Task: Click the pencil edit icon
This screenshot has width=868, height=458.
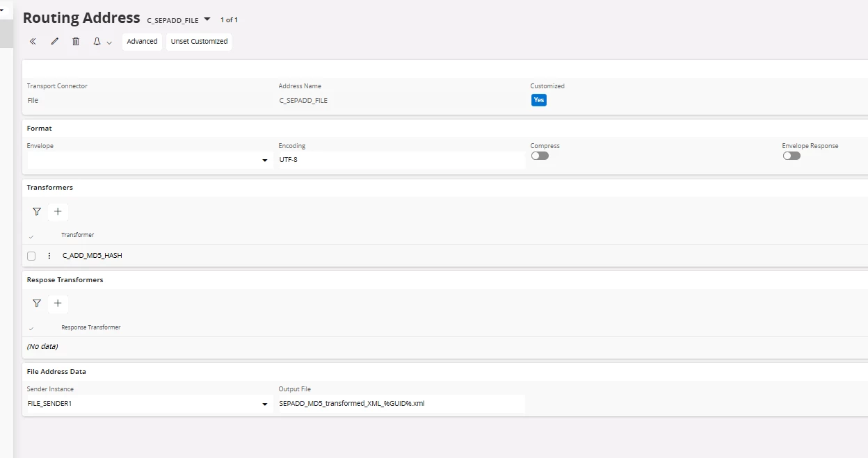Action: point(55,42)
